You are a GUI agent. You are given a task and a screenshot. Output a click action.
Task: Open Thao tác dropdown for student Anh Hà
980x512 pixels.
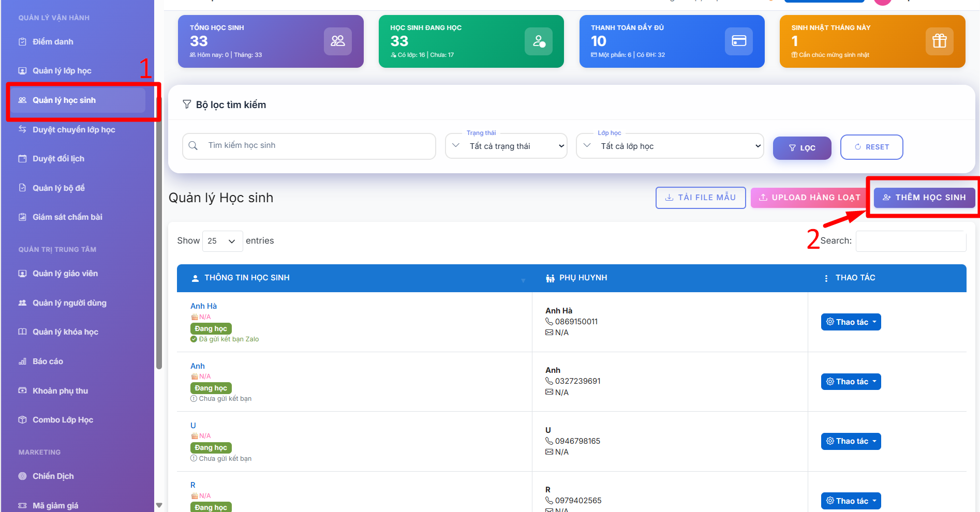851,322
